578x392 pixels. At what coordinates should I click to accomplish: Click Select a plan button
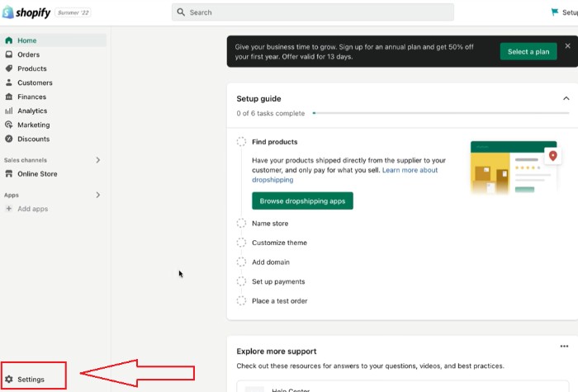click(528, 51)
